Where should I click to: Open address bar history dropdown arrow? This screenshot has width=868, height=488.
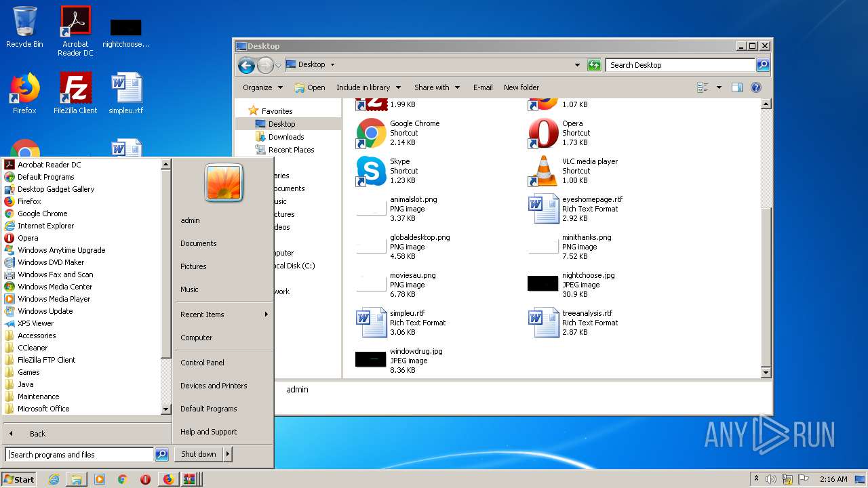pyautogui.click(x=577, y=65)
